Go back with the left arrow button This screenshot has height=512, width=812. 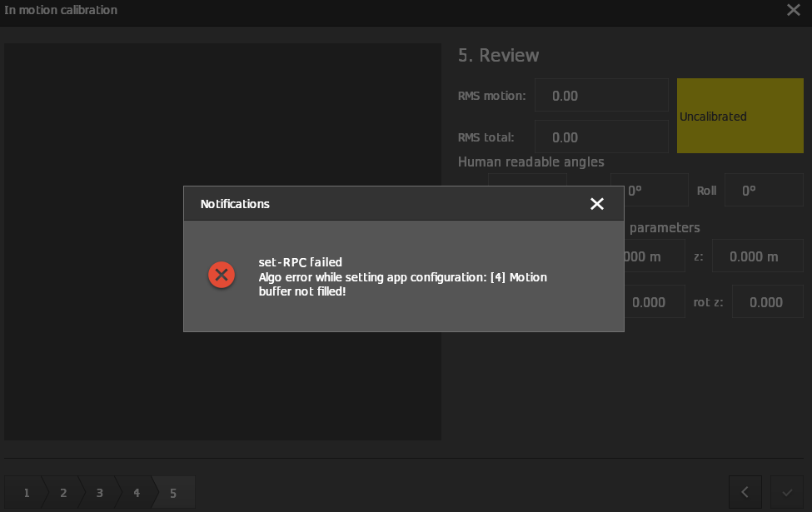coord(745,492)
